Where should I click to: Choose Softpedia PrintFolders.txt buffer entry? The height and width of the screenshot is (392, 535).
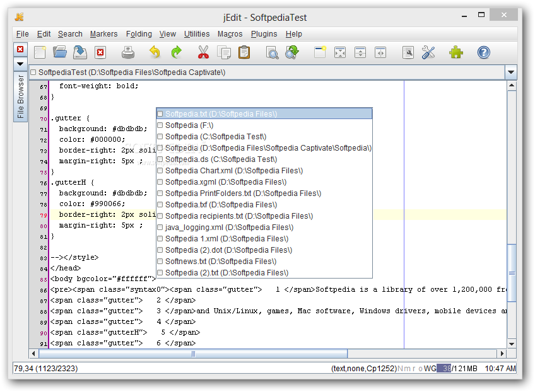tap(264, 193)
